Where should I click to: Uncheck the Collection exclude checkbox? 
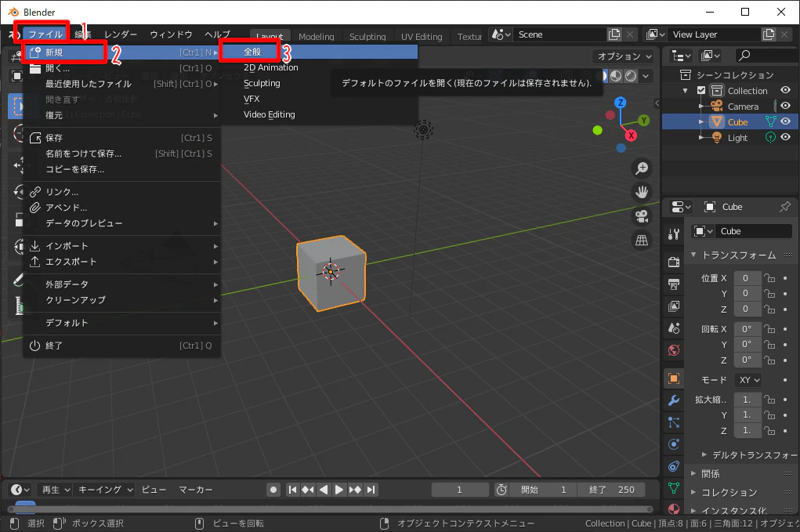(x=701, y=90)
